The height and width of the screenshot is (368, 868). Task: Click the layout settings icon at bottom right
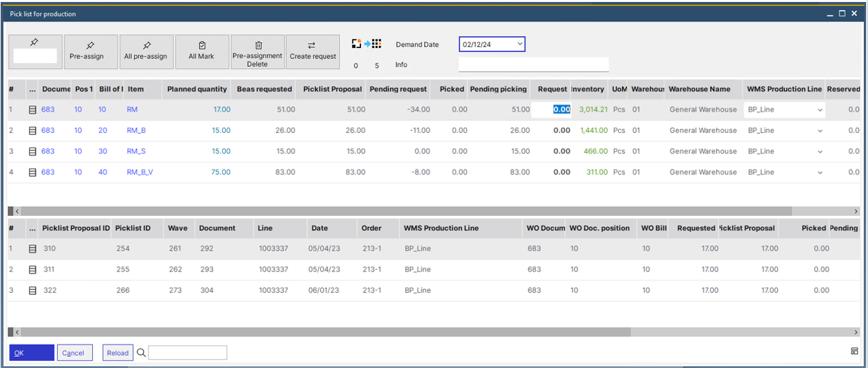(x=854, y=352)
